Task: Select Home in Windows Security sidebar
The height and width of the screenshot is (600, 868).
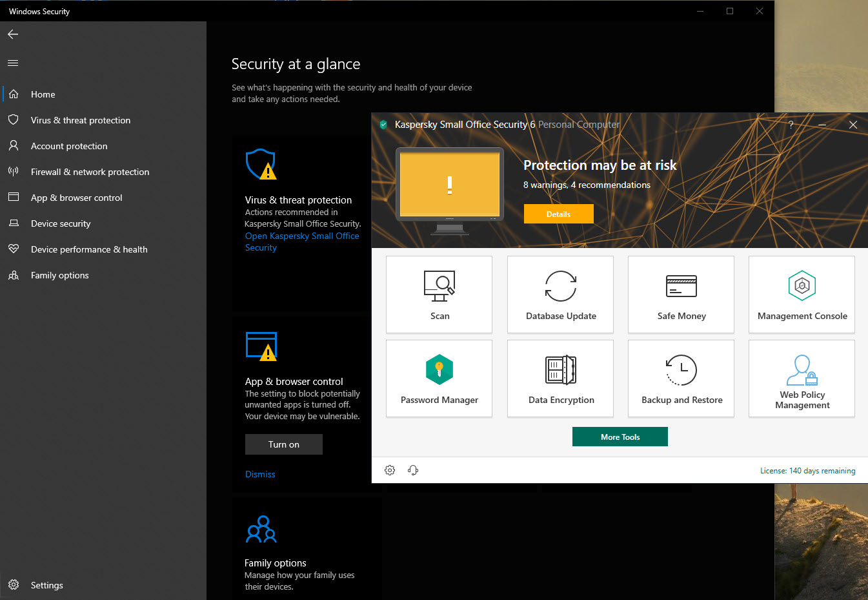Action: click(103, 94)
